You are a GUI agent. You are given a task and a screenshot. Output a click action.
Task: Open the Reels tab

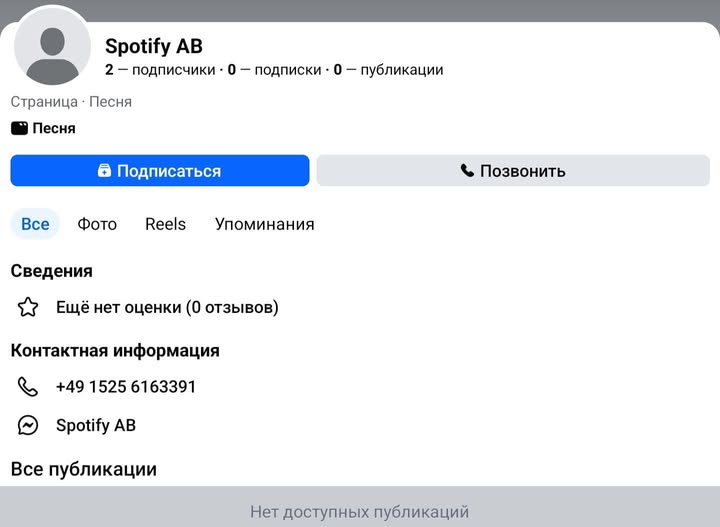coord(165,224)
